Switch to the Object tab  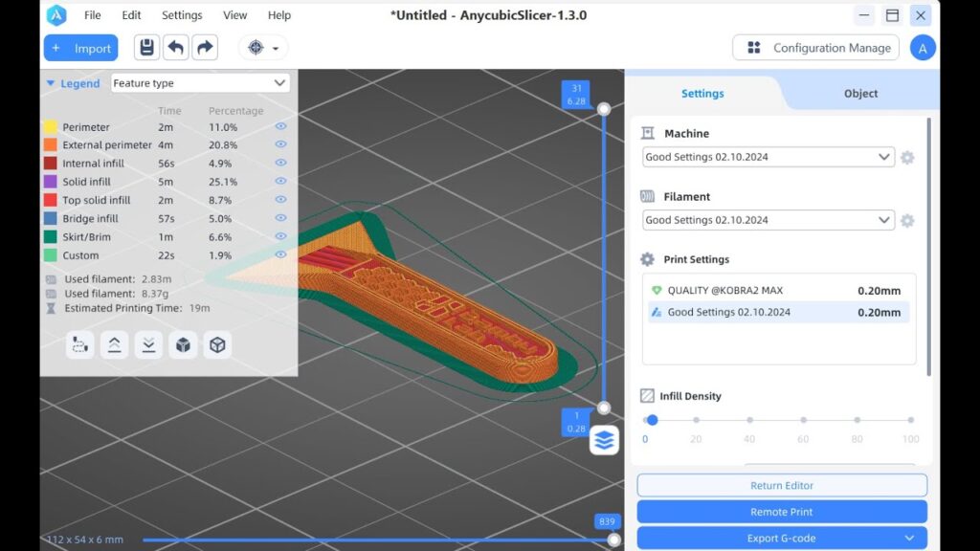pos(860,93)
